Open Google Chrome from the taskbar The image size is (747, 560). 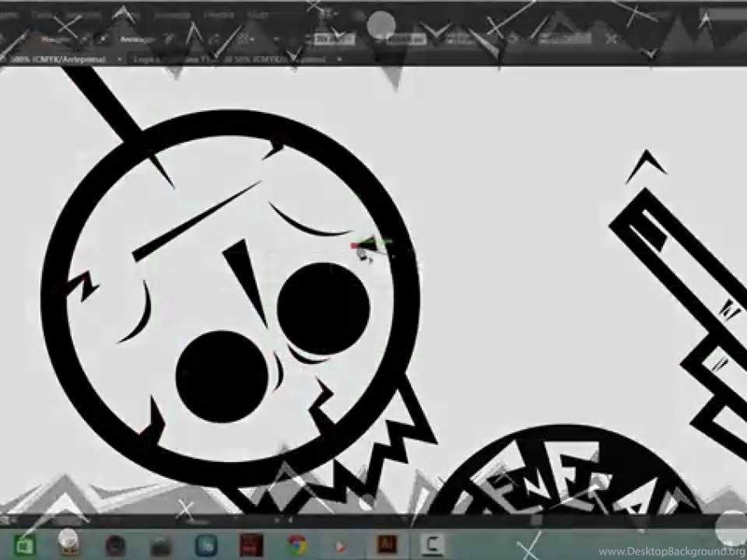coord(297,545)
